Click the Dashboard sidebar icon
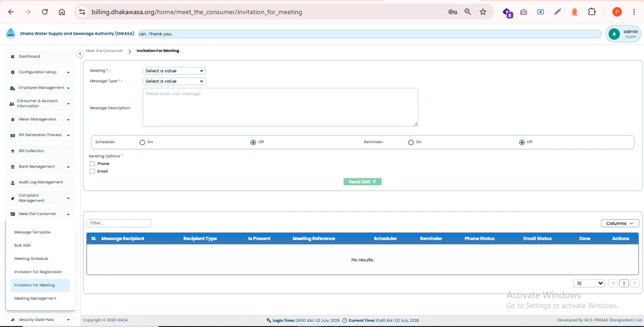This screenshot has width=644, height=327. tap(13, 56)
